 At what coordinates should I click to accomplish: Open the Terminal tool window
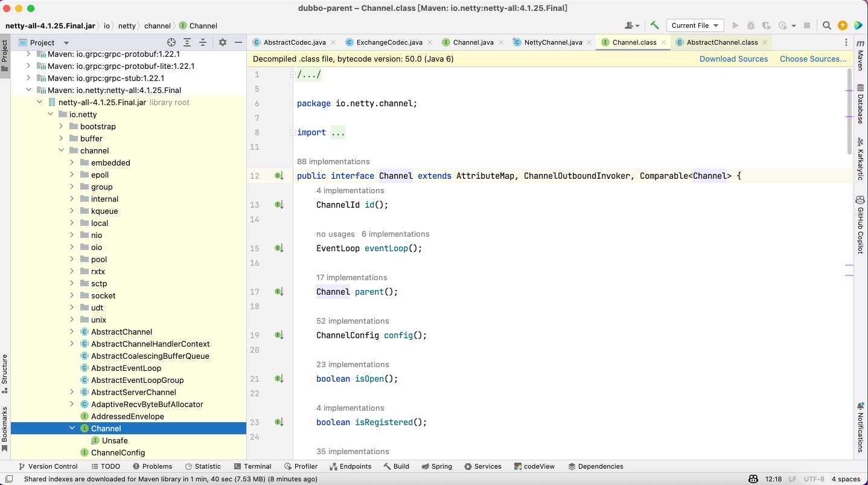point(252,466)
